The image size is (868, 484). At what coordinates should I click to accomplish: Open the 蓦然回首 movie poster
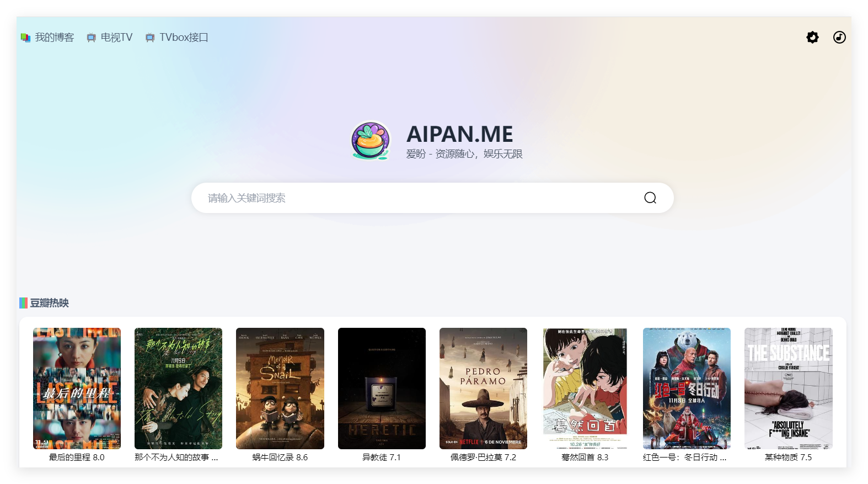pos(585,389)
